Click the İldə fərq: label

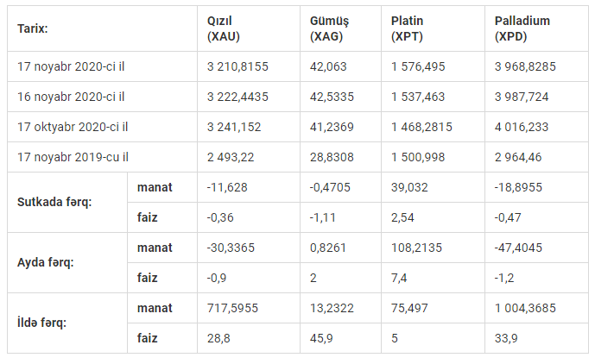[x=41, y=323]
